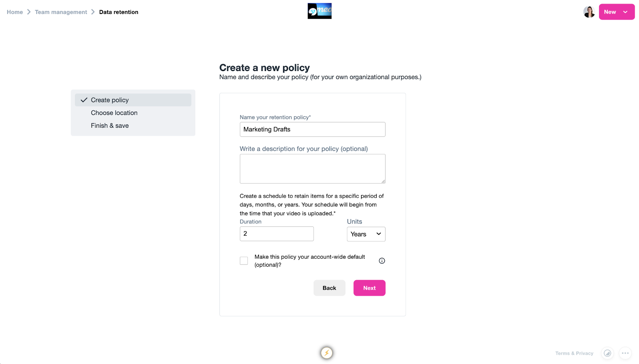The width and height of the screenshot is (639, 364).
Task: Open the Units dropdown showing Years
Action: (366, 234)
